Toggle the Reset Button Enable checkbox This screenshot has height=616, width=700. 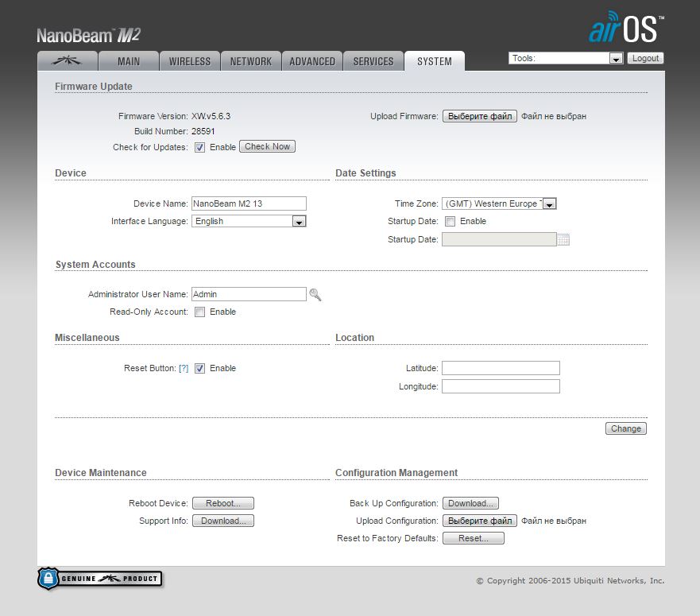click(199, 369)
